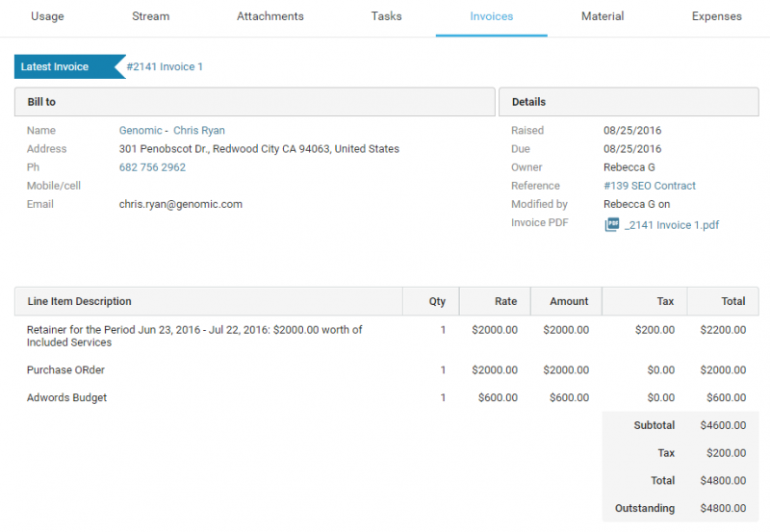The height and width of the screenshot is (532, 770).
Task: Open the #139 SEO Contract reference
Action: pyautogui.click(x=649, y=186)
